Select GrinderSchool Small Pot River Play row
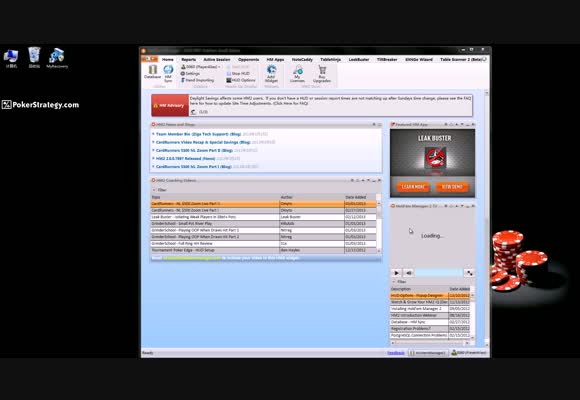580x400 pixels. coord(263,223)
